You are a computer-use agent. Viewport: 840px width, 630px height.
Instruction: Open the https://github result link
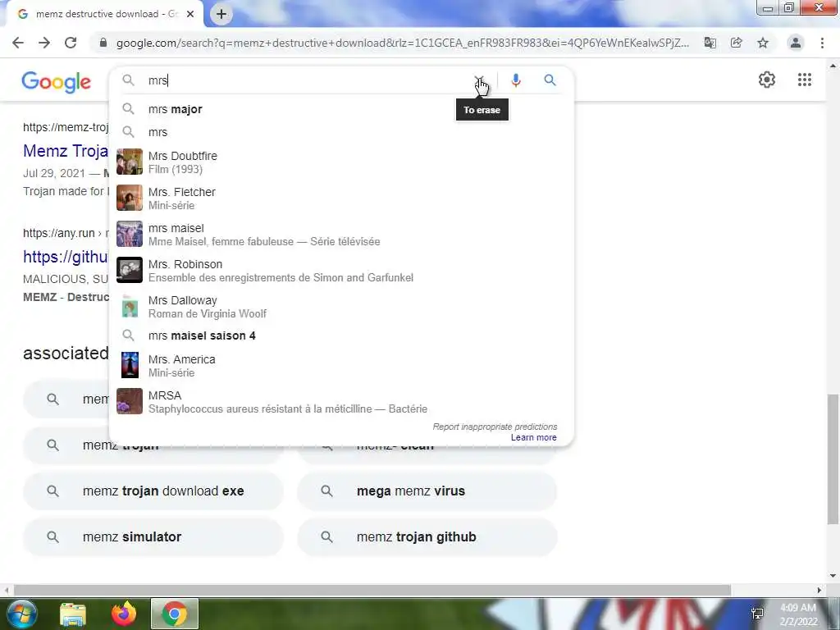tap(66, 257)
